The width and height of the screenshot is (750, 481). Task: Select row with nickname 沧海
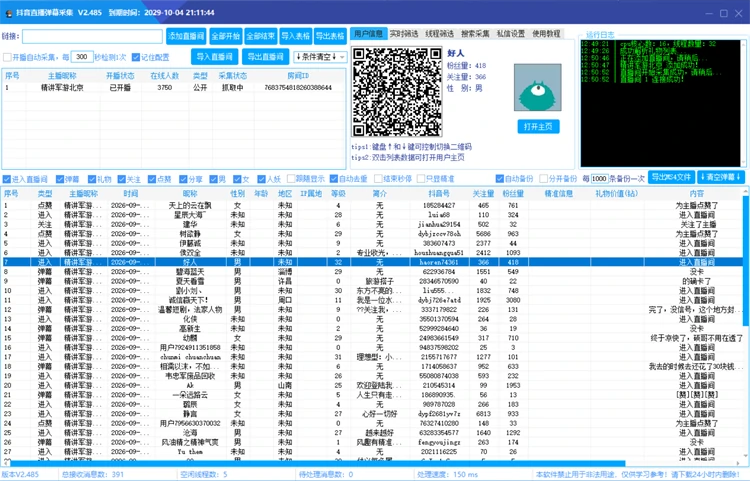pos(372,432)
